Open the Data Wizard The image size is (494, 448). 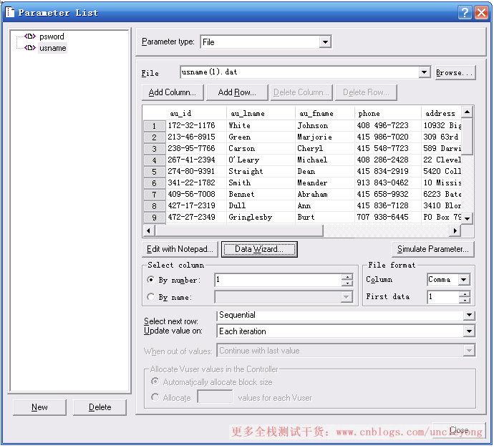pyautogui.click(x=259, y=249)
